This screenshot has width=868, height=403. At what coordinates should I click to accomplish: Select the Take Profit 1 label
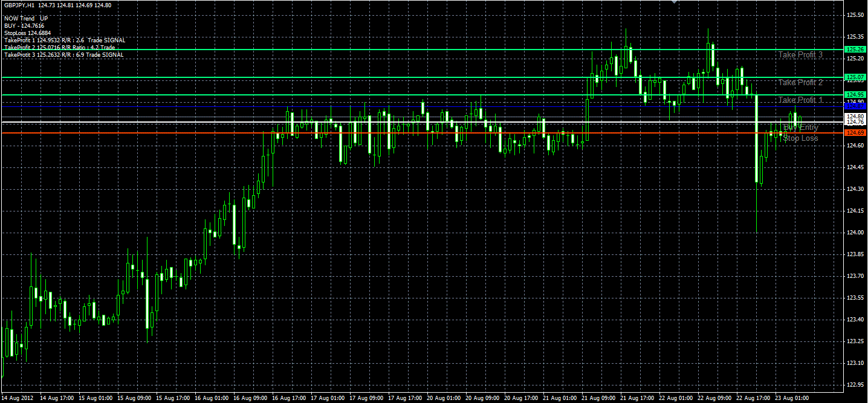click(800, 100)
